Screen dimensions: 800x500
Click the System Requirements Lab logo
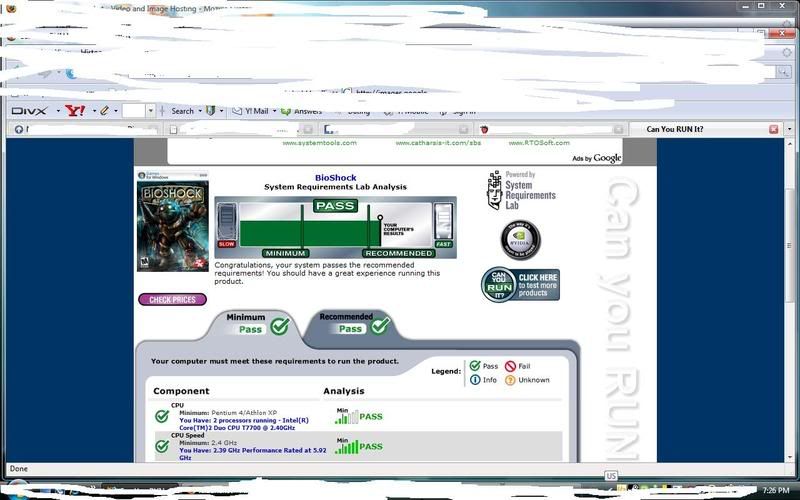pos(521,190)
